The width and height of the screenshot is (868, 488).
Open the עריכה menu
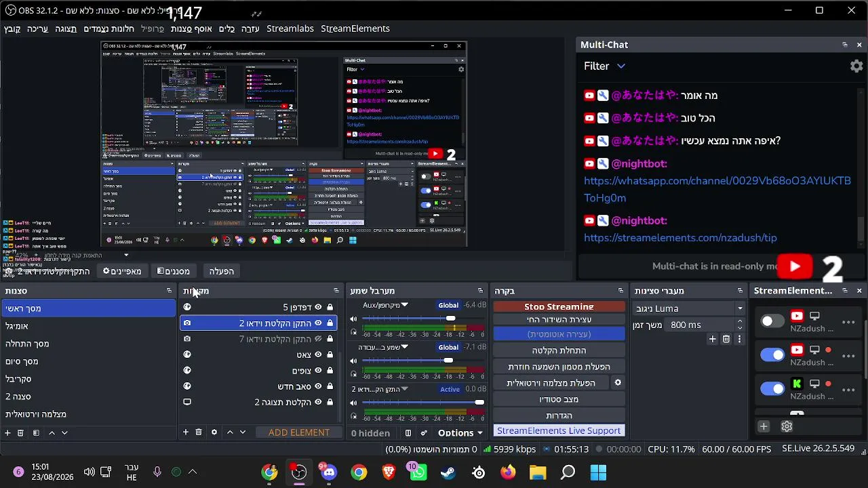(x=37, y=28)
